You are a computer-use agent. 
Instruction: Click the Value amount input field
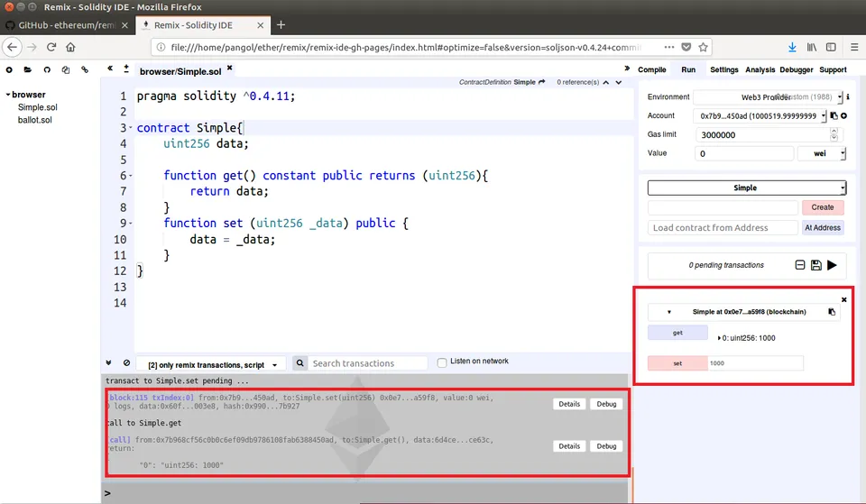744,153
